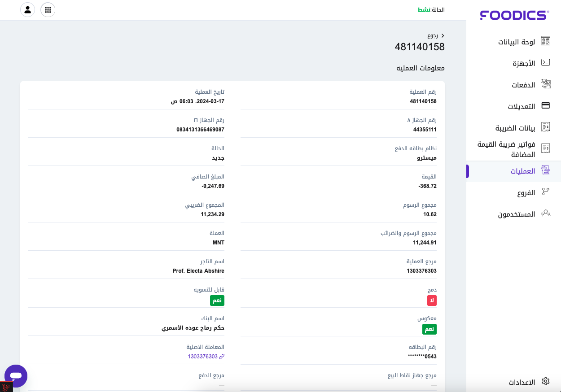Click the tax data icon beside بيانات الضريبة
Screen dimensions: 561x392
[x=545, y=127]
